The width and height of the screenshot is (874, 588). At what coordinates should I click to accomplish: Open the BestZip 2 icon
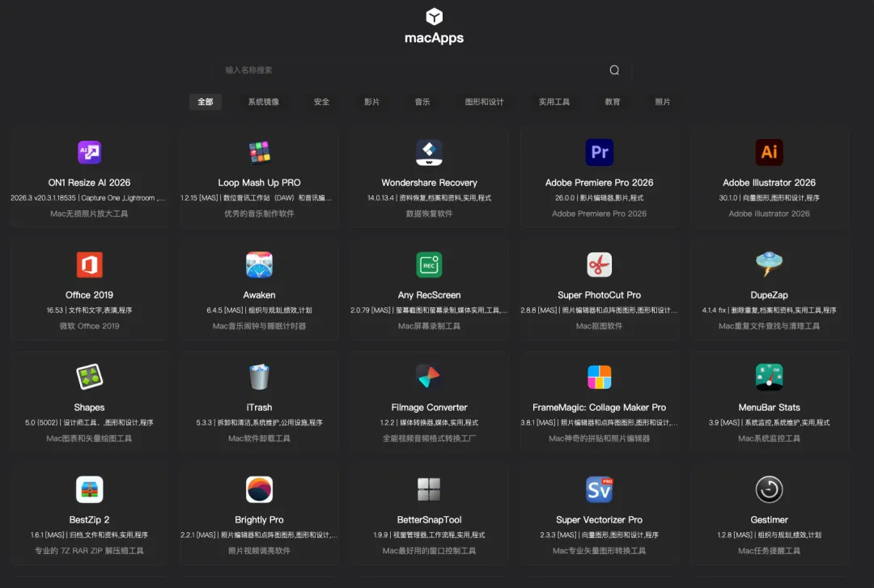(x=89, y=489)
